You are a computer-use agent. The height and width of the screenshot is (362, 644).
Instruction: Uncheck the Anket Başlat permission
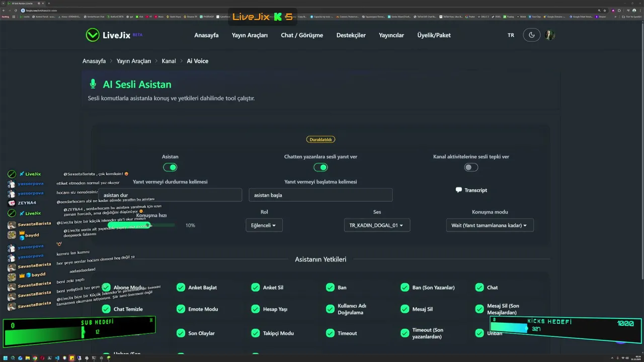click(181, 288)
